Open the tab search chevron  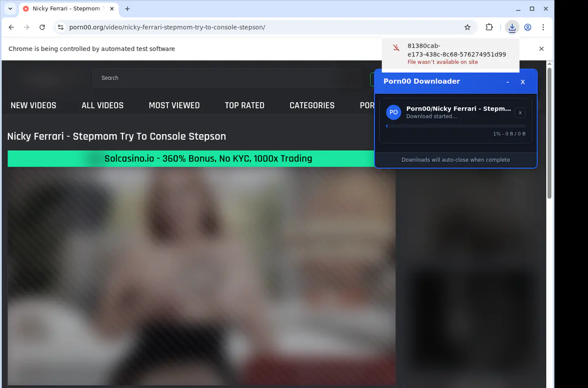pyautogui.click(x=10, y=9)
